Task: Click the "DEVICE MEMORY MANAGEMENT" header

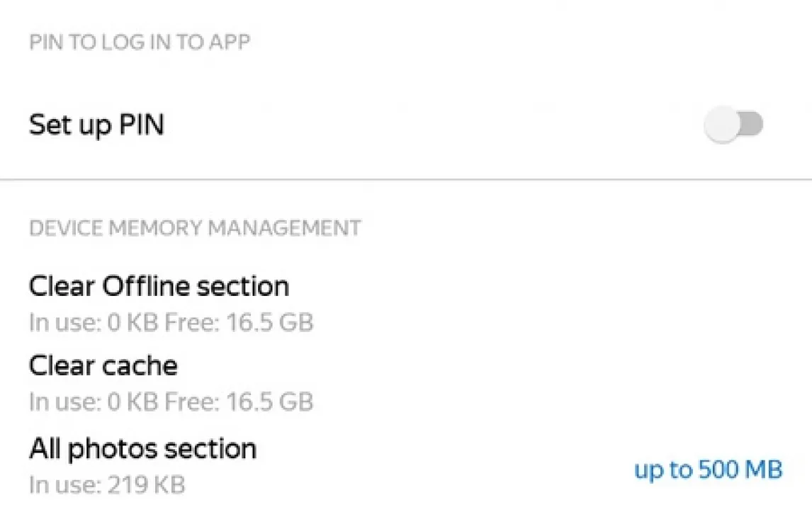Action: tap(195, 228)
